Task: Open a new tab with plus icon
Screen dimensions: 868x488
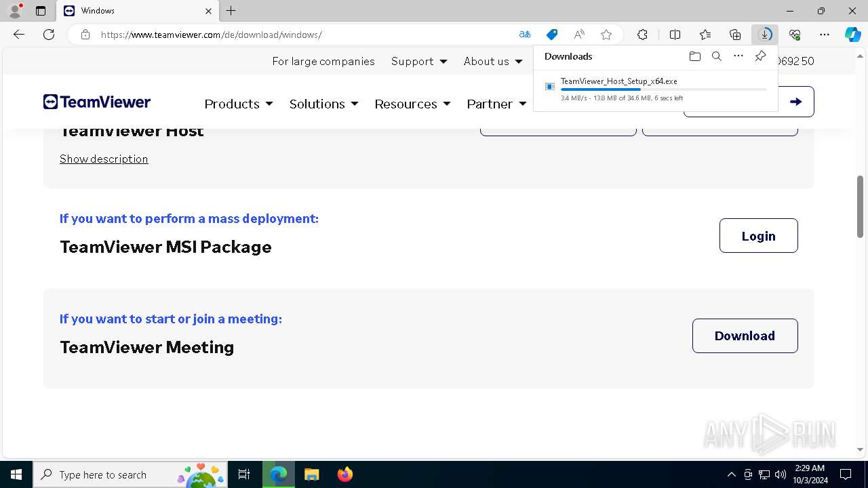Action: click(231, 11)
